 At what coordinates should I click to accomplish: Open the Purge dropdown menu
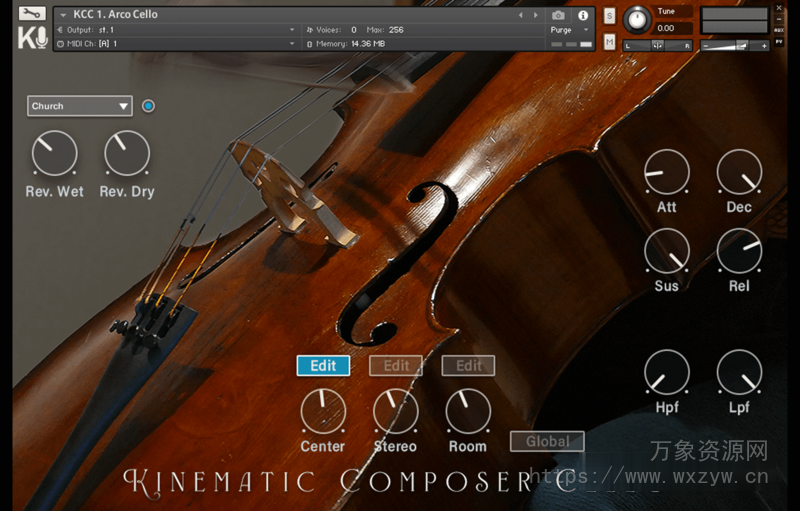570,30
